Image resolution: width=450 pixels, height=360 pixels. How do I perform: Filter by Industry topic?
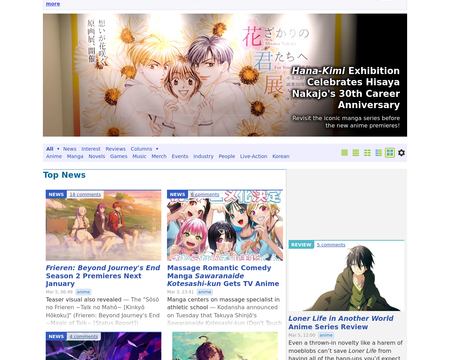(x=203, y=156)
